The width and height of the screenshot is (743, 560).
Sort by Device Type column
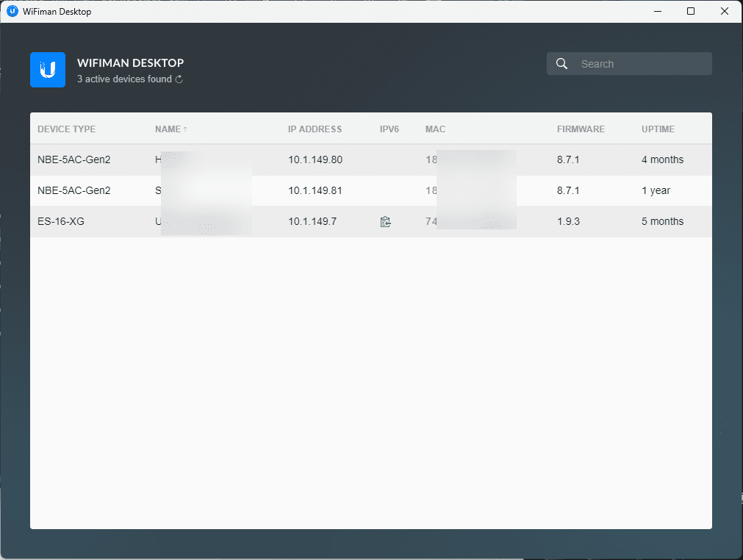(x=66, y=129)
